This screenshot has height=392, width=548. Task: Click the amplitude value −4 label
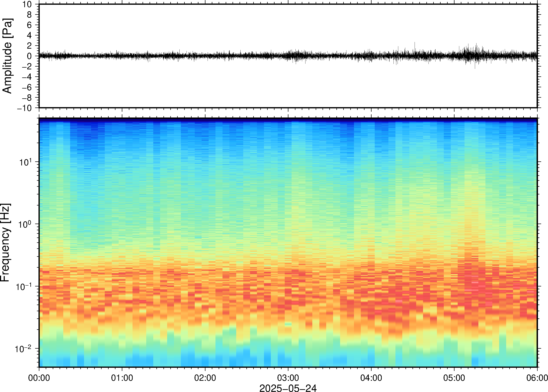27,77
